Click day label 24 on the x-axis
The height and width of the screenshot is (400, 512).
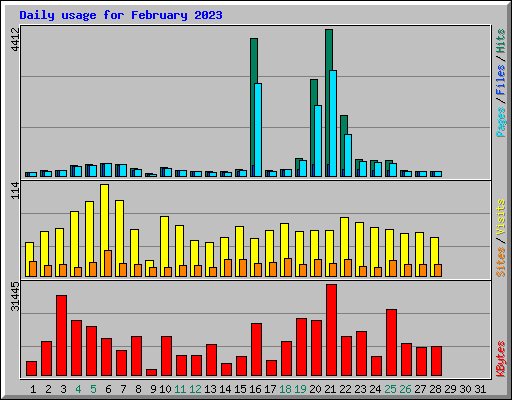click(375, 389)
